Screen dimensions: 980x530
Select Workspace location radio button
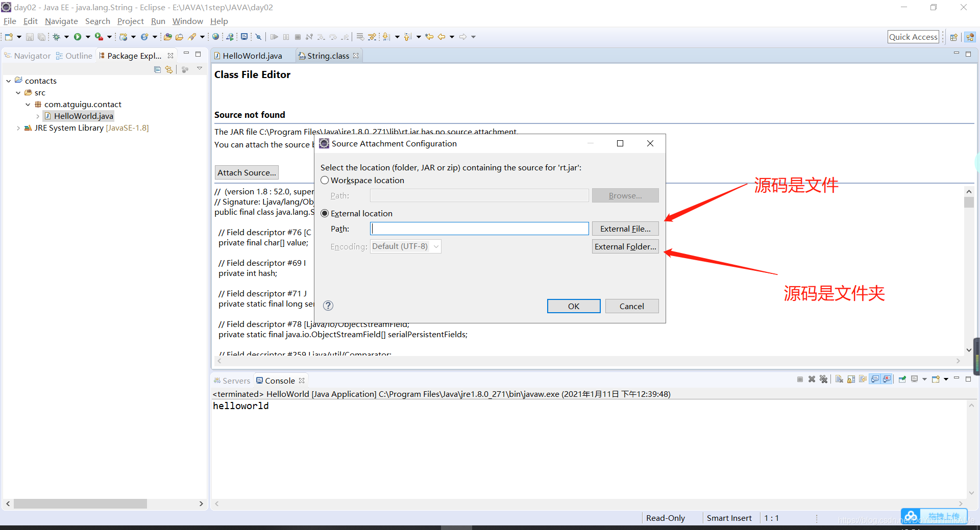click(x=325, y=180)
